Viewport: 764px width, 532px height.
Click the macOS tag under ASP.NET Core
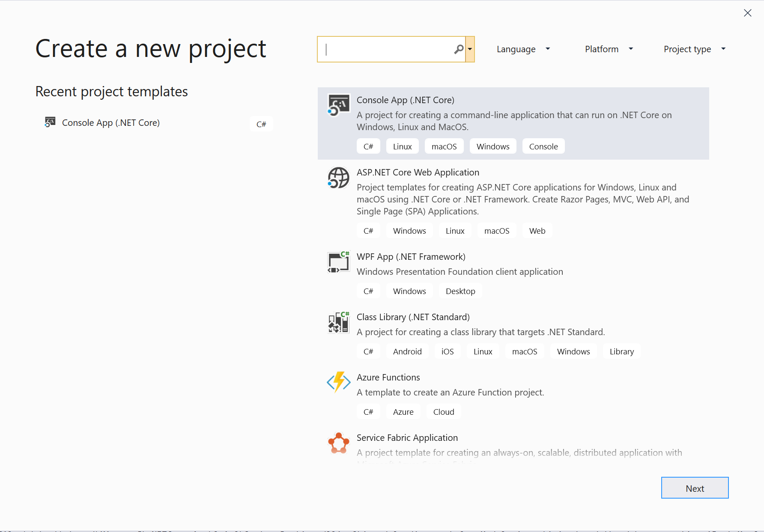click(x=497, y=231)
